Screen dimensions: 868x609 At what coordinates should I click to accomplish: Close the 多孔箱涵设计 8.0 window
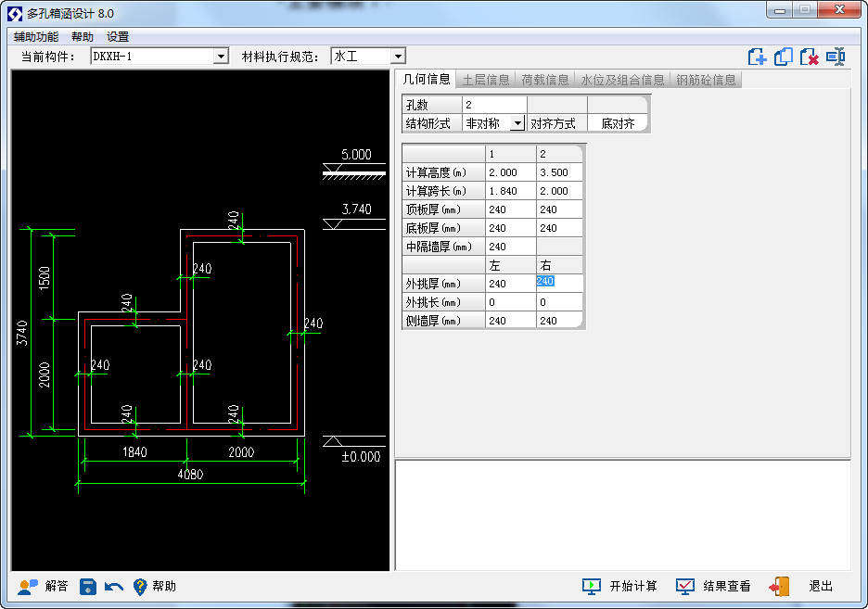coord(839,10)
